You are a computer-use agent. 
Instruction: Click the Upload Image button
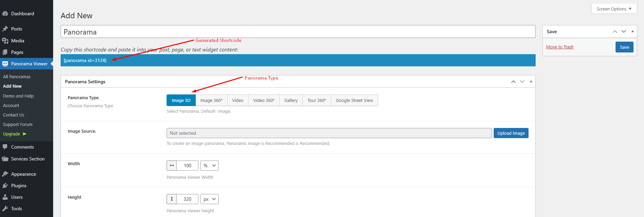pos(511,133)
